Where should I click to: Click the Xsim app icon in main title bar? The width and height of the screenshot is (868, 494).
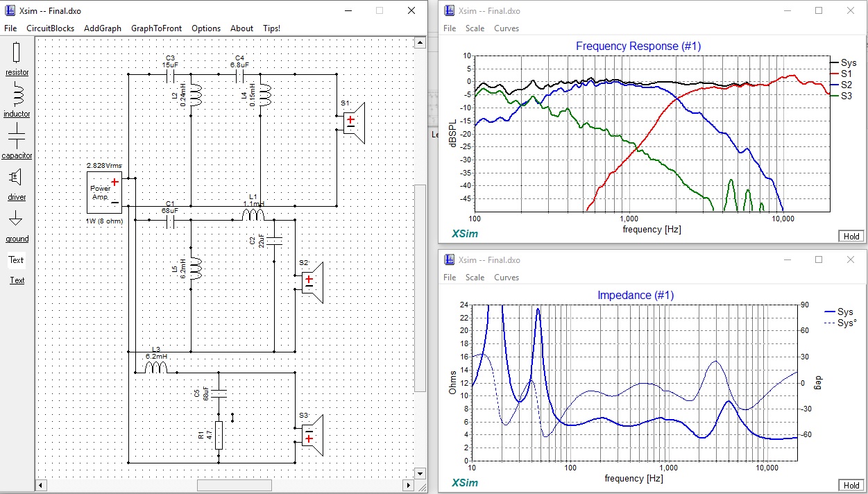[x=9, y=10]
